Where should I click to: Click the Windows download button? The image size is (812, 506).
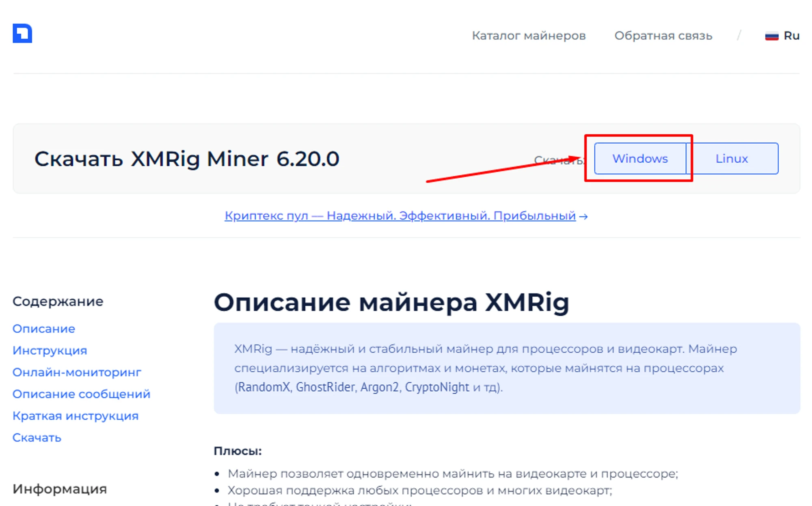coord(640,158)
